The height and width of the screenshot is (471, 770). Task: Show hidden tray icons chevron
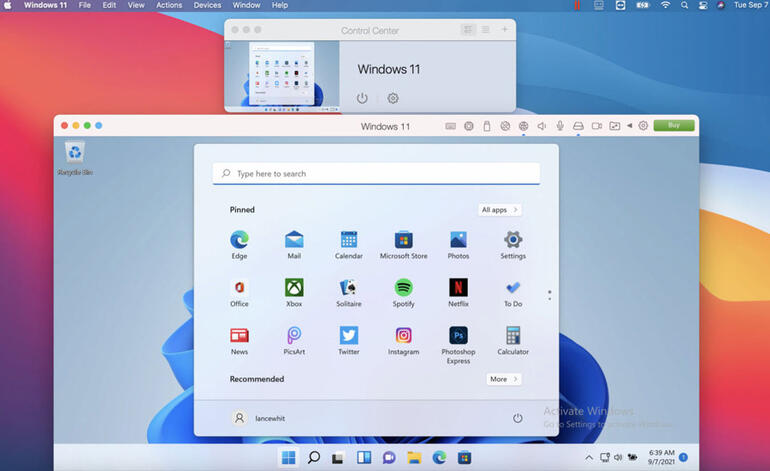(589, 458)
